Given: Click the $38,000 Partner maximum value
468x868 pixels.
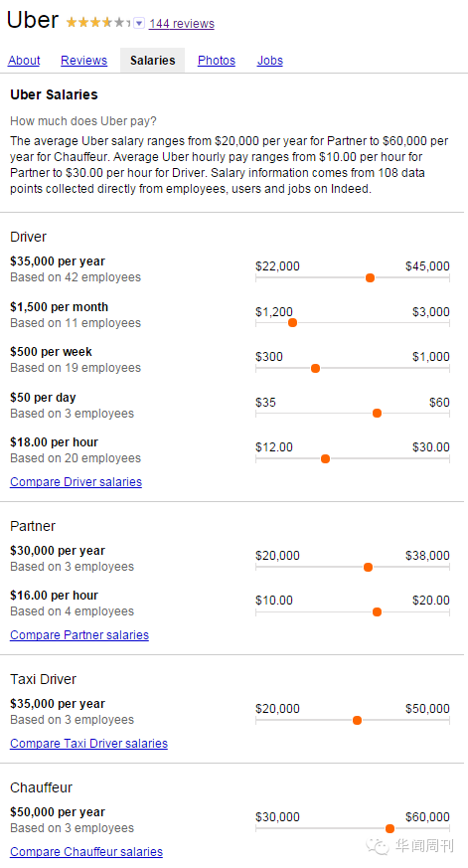Looking at the screenshot, I should click(427, 556).
